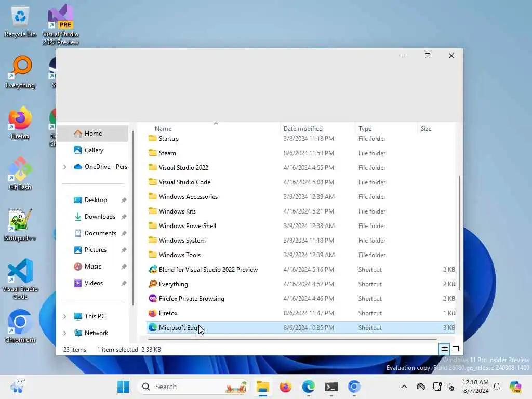Click the taskbar Search box
The image size is (532, 399).
[193, 387]
